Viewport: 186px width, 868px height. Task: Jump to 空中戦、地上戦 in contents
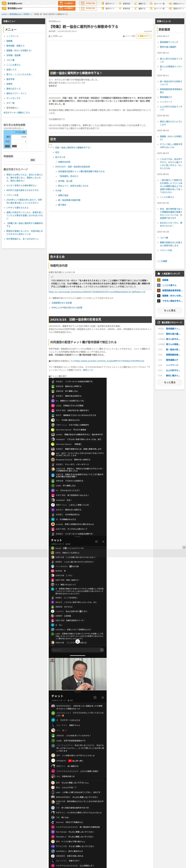[65, 181]
